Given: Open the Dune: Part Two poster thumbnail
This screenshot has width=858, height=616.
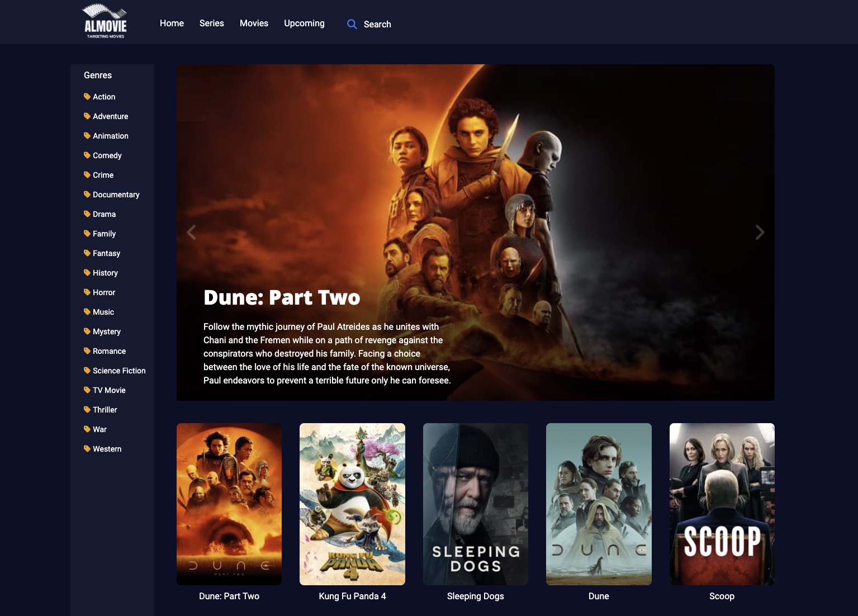Looking at the screenshot, I should point(229,504).
